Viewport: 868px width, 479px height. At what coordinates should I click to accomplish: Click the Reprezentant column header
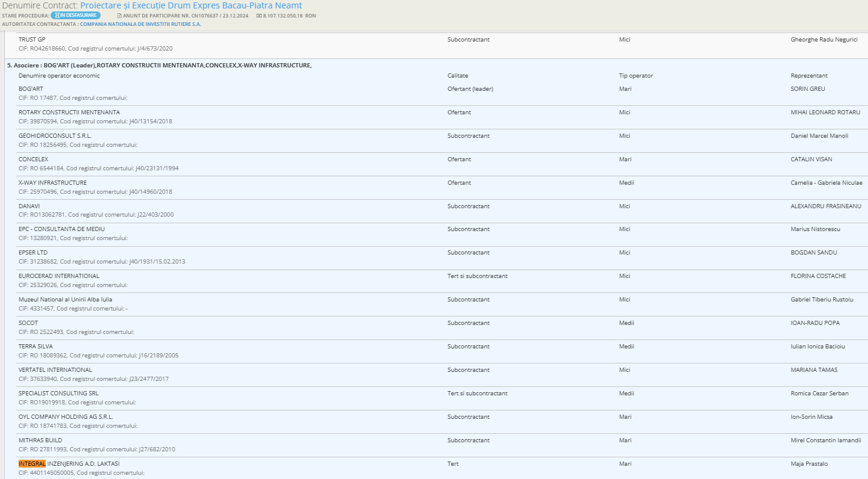coord(809,76)
